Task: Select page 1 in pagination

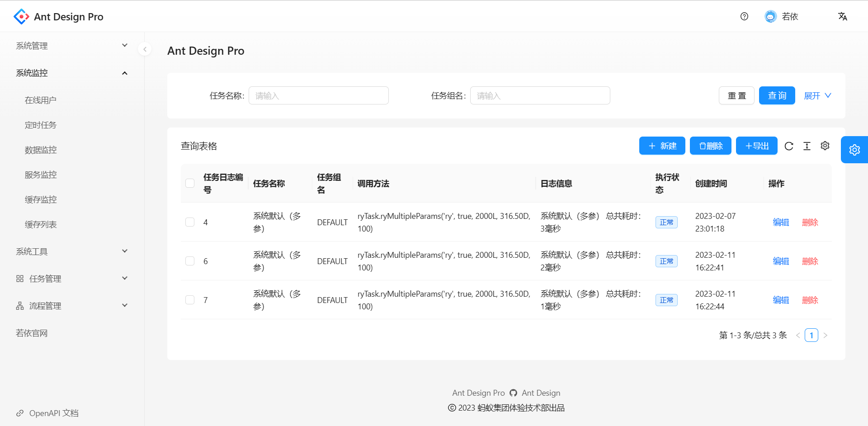Action: [x=811, y=335]
